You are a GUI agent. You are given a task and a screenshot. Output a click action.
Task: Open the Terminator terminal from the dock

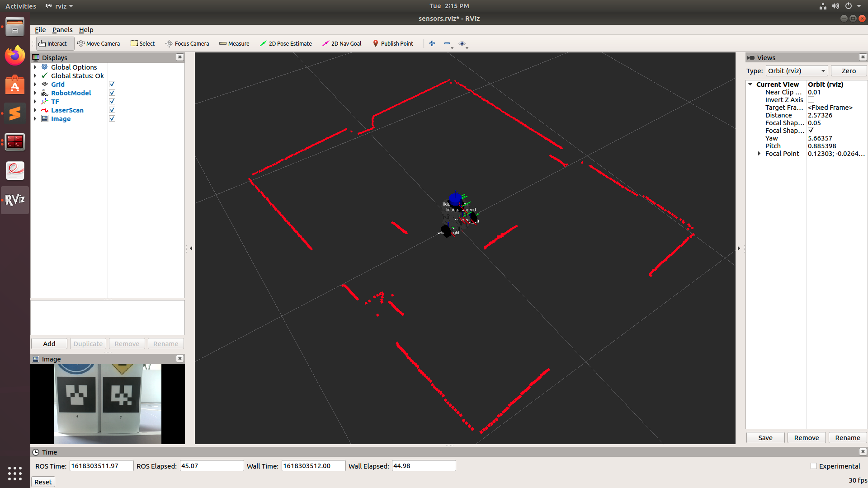[15, 142]
